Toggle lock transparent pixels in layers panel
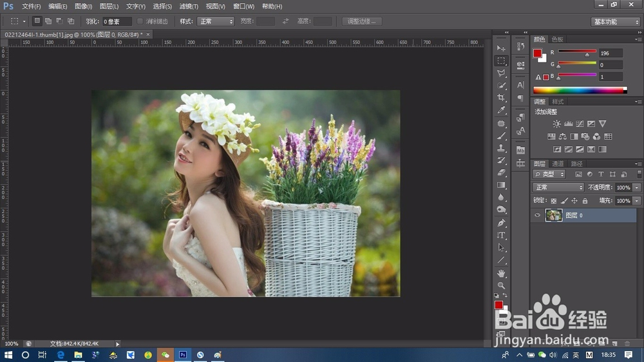 pyautogui.click(x=553, y=201)
